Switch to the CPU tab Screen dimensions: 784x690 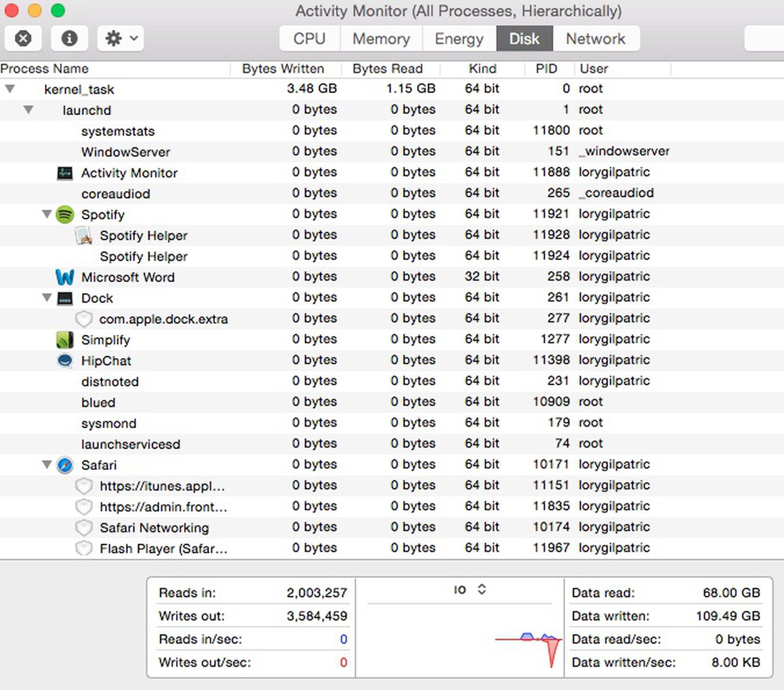(308, 38)
